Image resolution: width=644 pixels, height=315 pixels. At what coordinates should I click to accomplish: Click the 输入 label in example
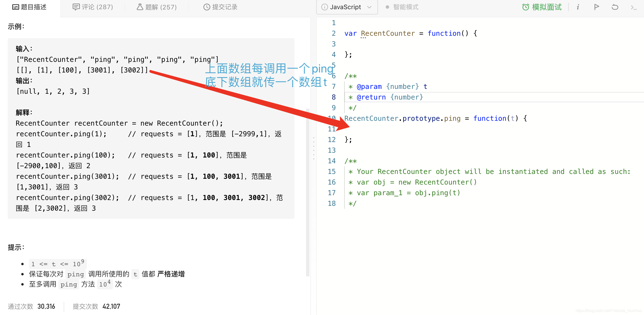click(x=24, y=49)
